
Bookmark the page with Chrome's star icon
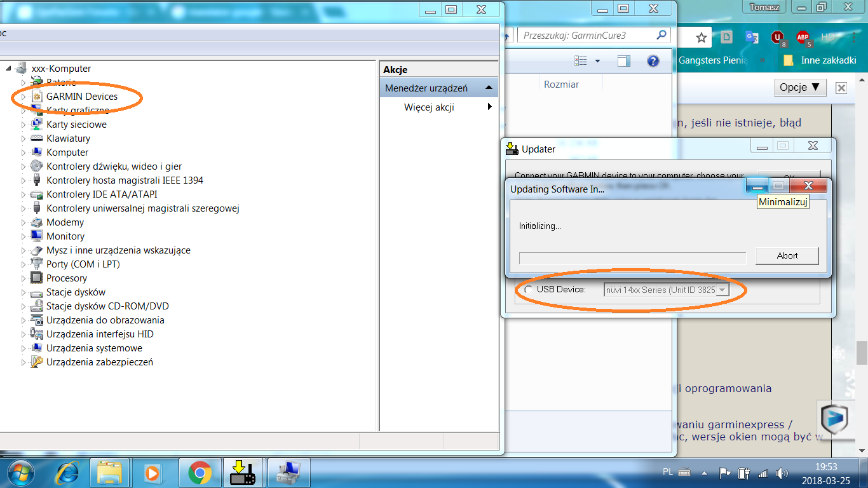coord(702,37)
